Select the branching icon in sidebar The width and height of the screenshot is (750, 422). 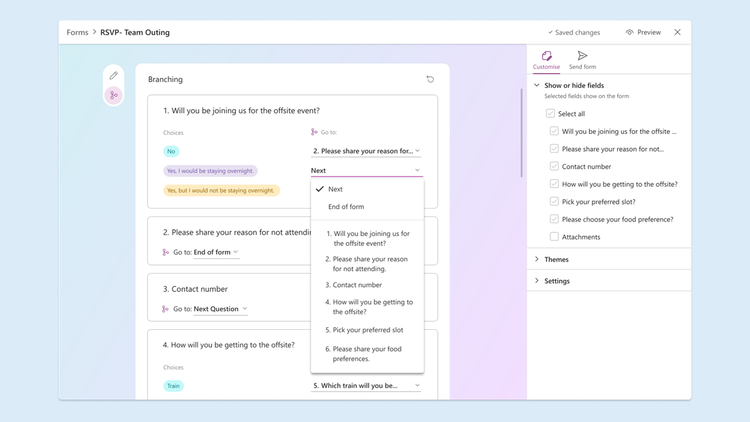[x=113, y=95]
